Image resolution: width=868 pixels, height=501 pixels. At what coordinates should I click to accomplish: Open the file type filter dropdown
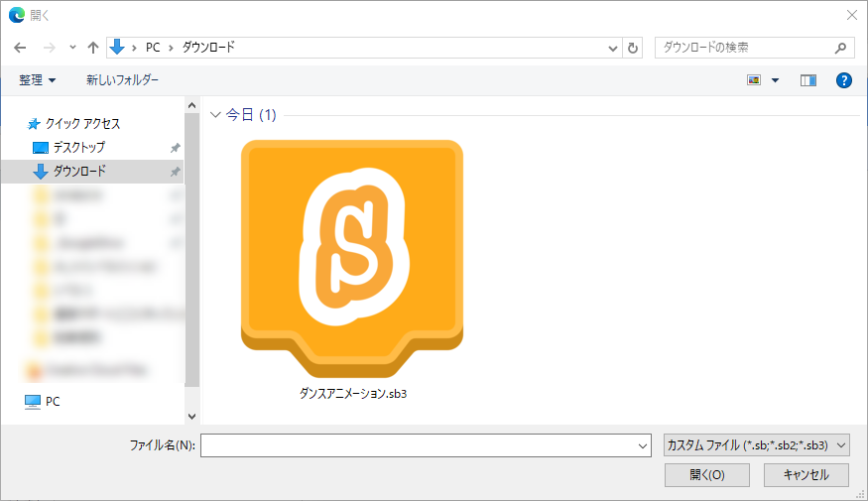pyautogui.click(x=756, y=446)
